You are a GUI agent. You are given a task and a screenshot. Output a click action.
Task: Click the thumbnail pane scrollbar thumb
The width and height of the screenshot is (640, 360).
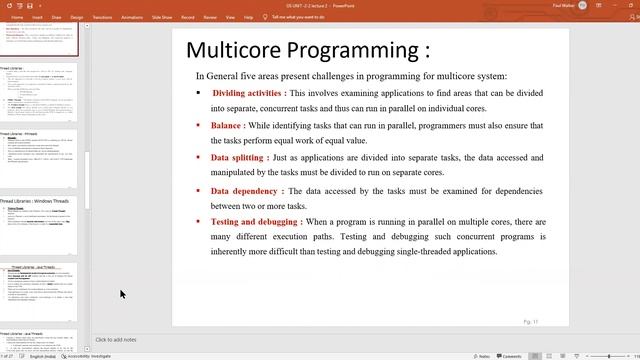click(87, 180)
